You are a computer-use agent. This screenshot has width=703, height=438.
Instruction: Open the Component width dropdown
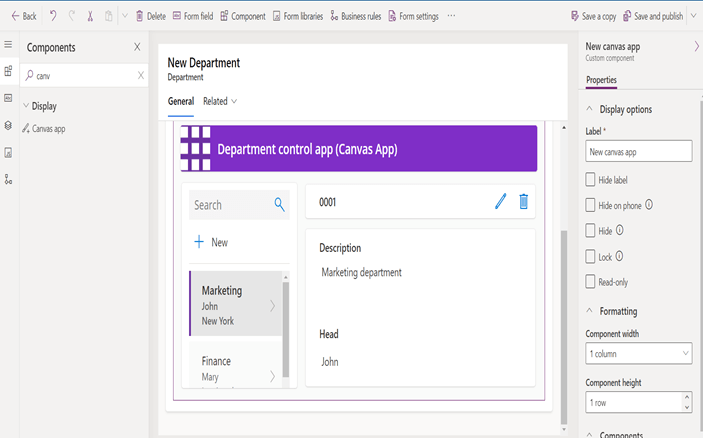coord(638,353)
